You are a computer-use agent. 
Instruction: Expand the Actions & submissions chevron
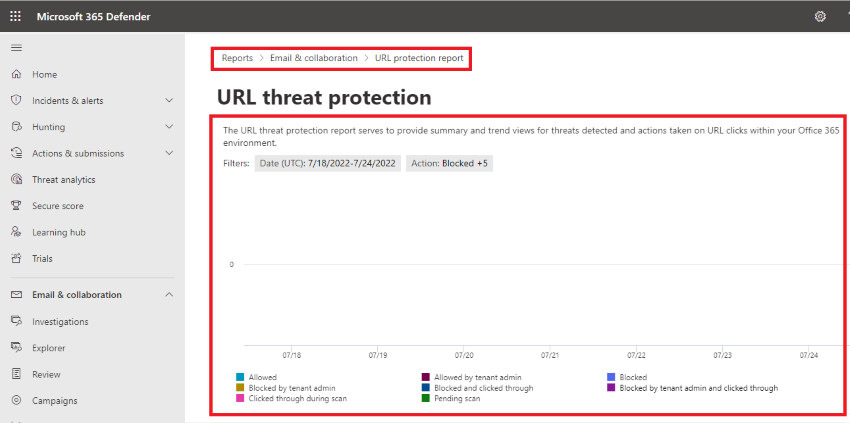pyautogui.click(x=169, y=154)
